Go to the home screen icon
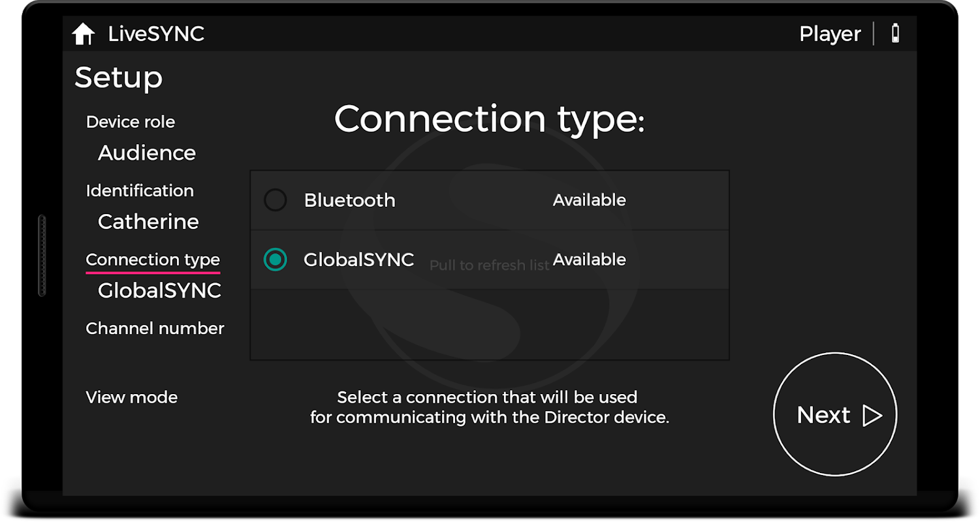Viewport: 980px width, 522px height. tap(84, 34)
